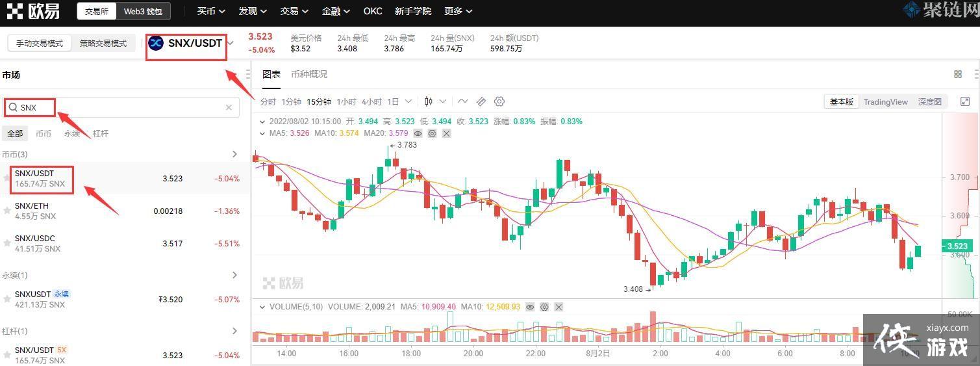Remove the VOLUME indicator

click(559, 307)
